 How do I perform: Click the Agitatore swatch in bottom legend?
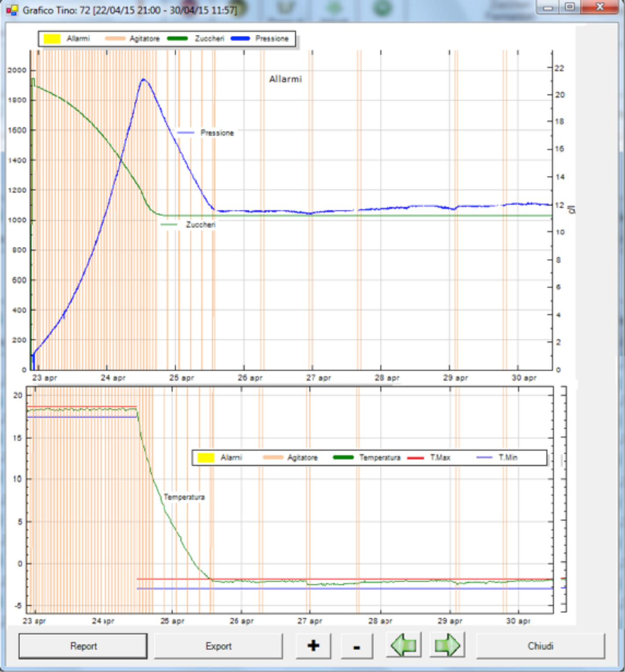(273, 458)
